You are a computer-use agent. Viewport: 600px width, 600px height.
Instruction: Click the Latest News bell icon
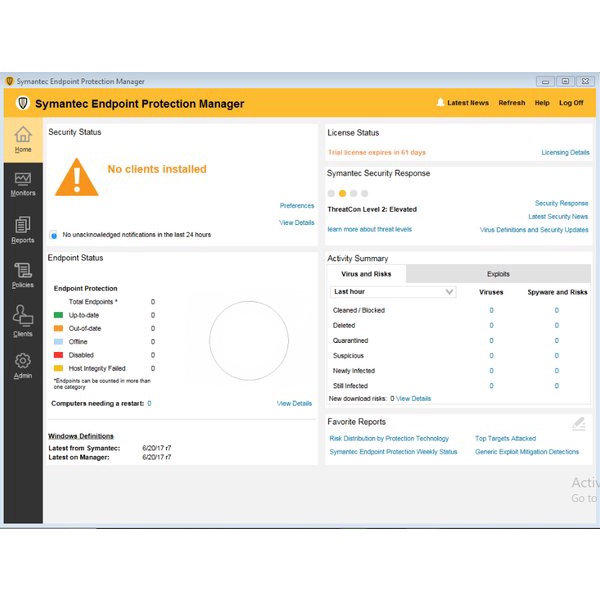[x=440, y=103]
